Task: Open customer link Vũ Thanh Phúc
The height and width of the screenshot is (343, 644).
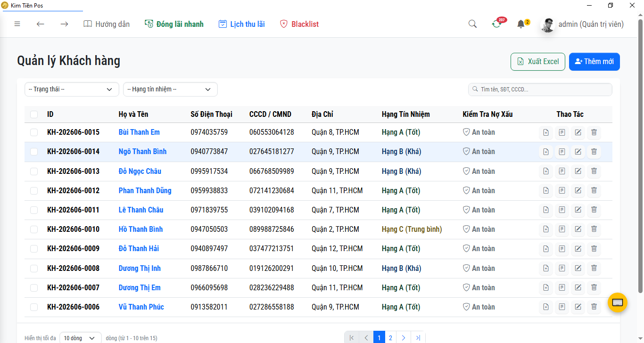Action: [x=141, y=307]
